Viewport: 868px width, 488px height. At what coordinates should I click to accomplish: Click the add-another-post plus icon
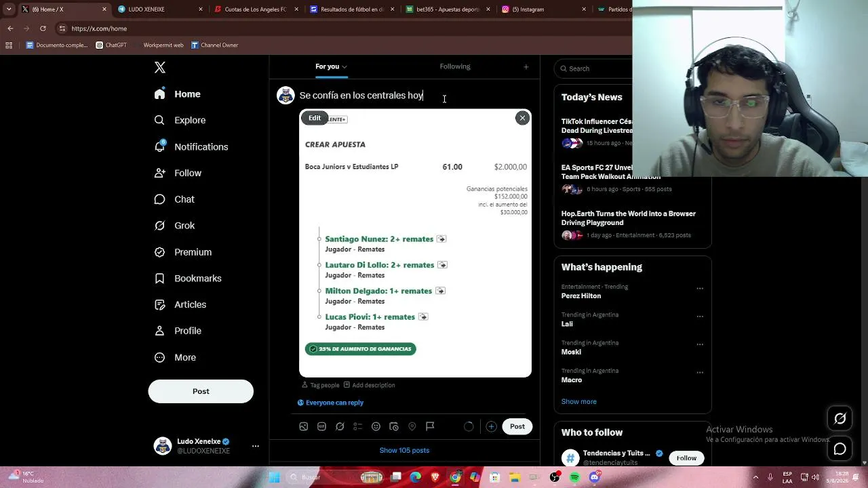tap(491, 426)
